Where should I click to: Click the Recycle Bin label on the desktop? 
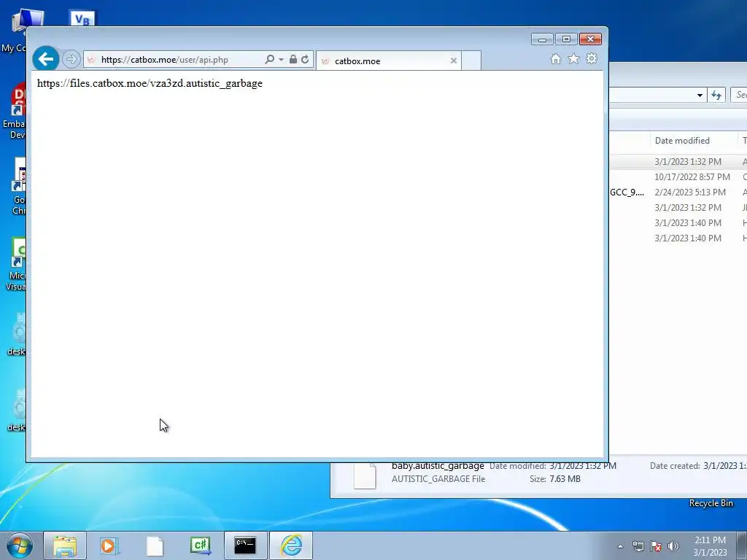click(711, 503)
